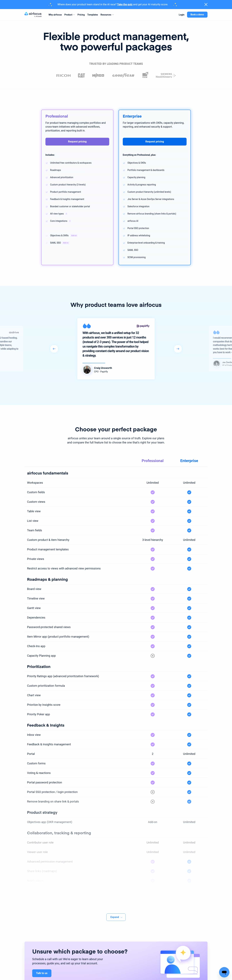Click info icon next to All view types
This screenshot has width=232, height=980.
[66, 214]
